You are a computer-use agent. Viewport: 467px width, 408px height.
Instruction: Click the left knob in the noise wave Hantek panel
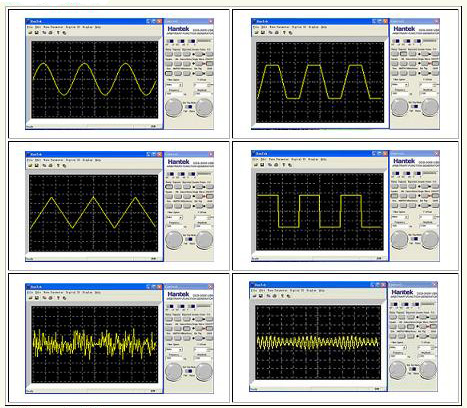click(174, 372)
